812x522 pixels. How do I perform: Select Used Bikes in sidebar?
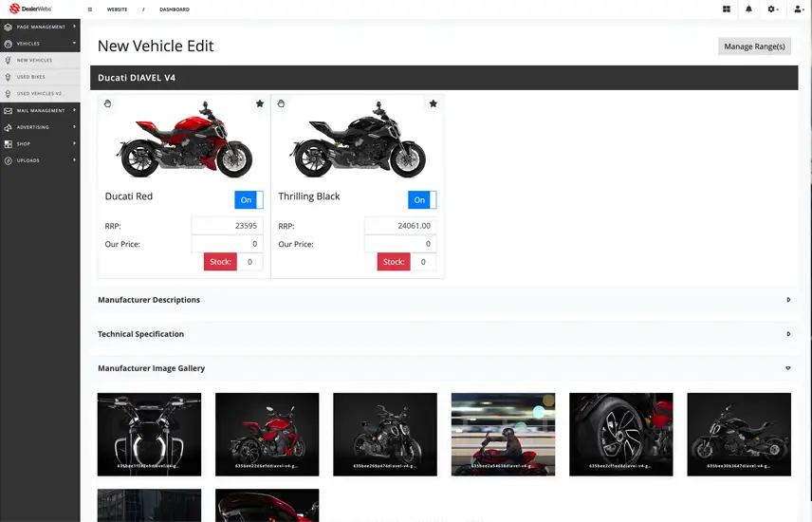point(40,77)
